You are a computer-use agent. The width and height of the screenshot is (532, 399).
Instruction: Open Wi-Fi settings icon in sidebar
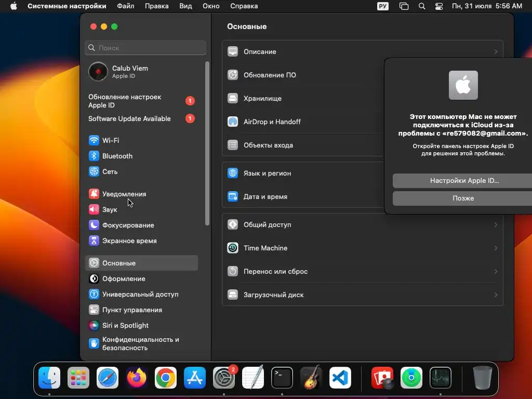click(x=94, y=140)
